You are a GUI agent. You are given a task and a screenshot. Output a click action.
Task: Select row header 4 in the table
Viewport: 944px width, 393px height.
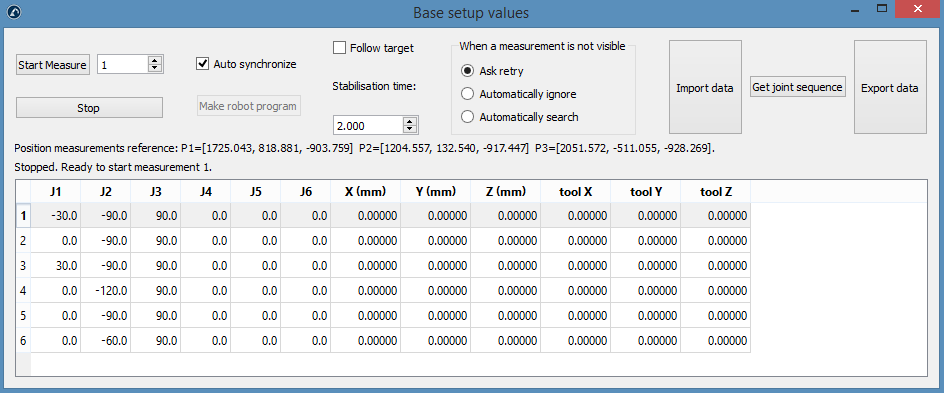click(23, 291)
